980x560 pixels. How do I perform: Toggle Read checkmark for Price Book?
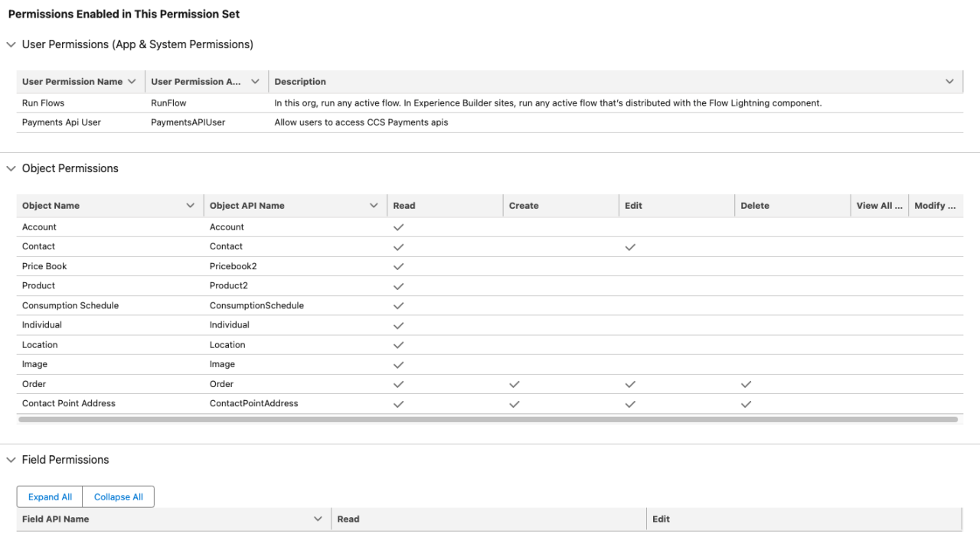[x=398, y=267]
